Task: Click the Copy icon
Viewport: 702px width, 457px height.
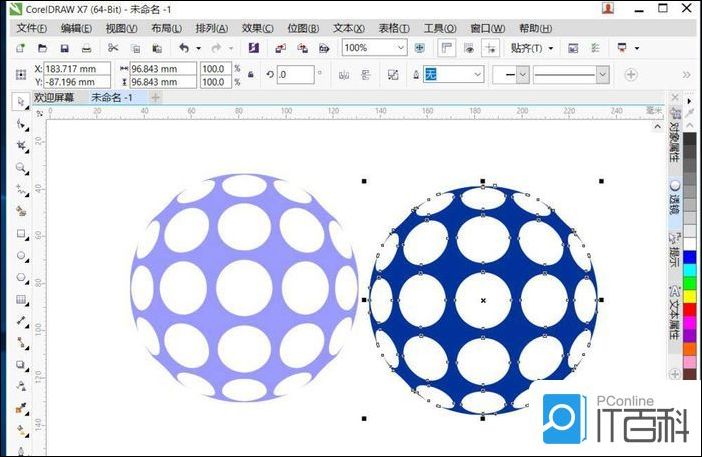Action: (x=135, y=48)
